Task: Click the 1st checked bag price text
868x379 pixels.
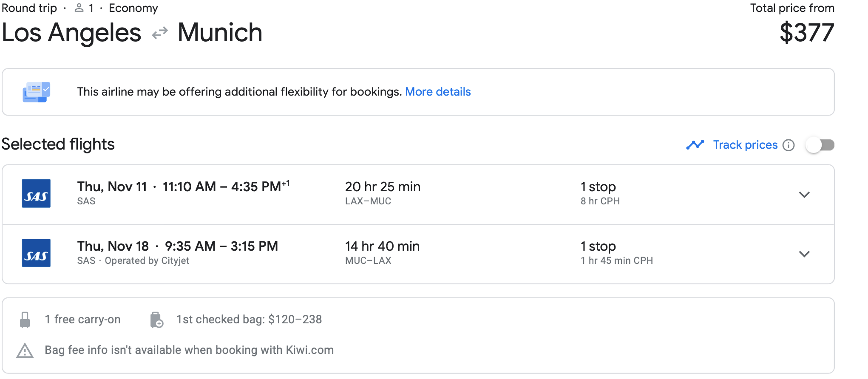Action: coord(249,320)
